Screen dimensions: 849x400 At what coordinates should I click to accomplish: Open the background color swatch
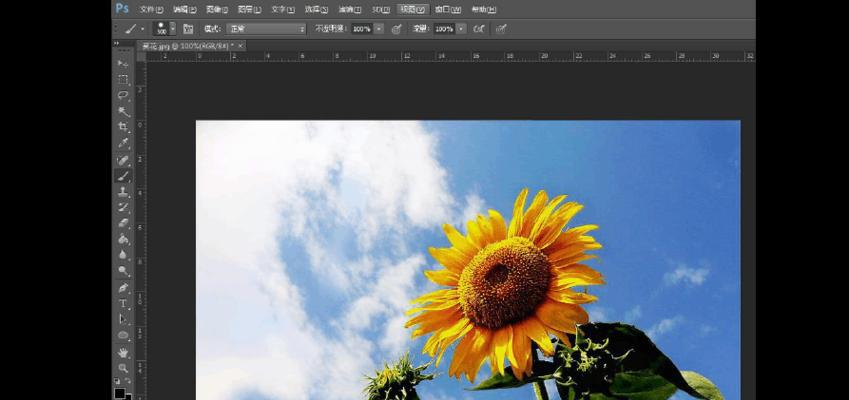click(x=129, y=397)
